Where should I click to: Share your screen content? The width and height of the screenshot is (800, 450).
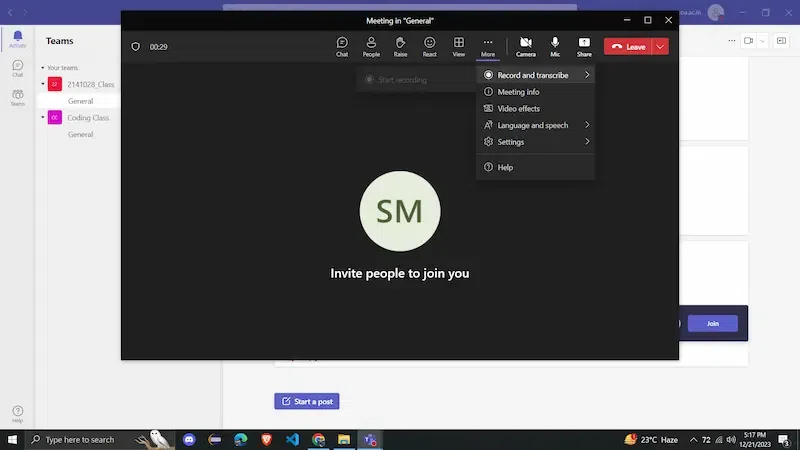click(584, 46)
